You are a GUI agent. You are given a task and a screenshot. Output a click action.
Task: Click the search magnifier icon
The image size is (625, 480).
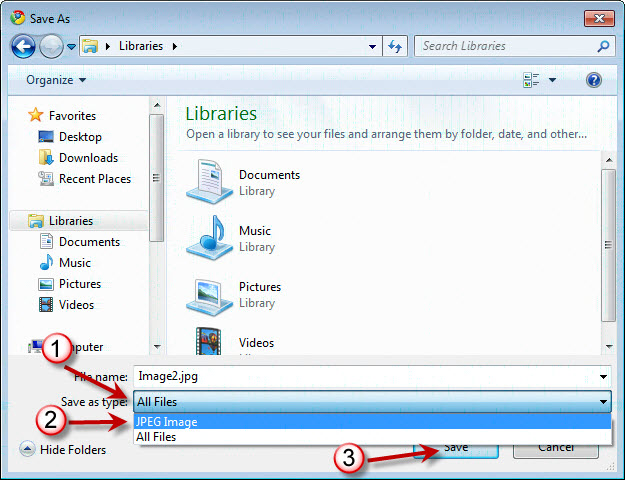(x=603, y=46)
